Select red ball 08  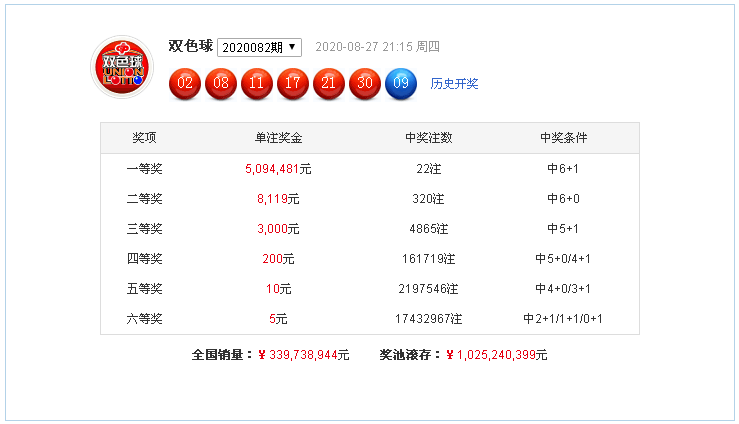point(221,83)
